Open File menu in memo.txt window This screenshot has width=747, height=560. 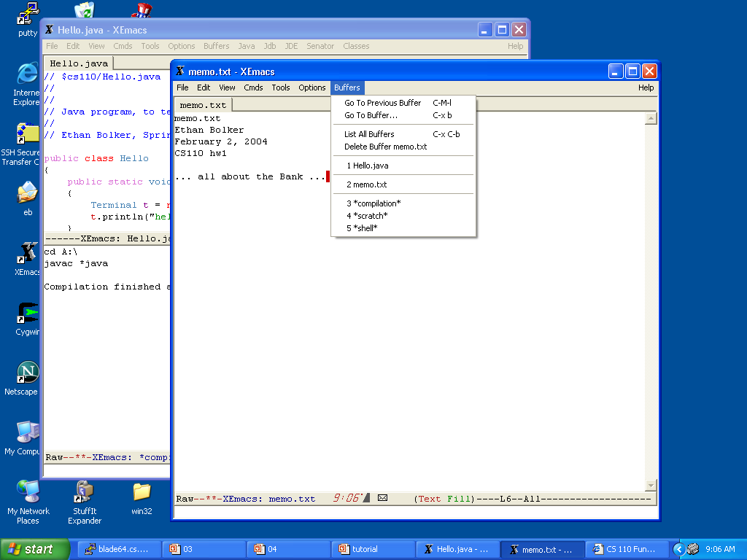pos(182,87)
